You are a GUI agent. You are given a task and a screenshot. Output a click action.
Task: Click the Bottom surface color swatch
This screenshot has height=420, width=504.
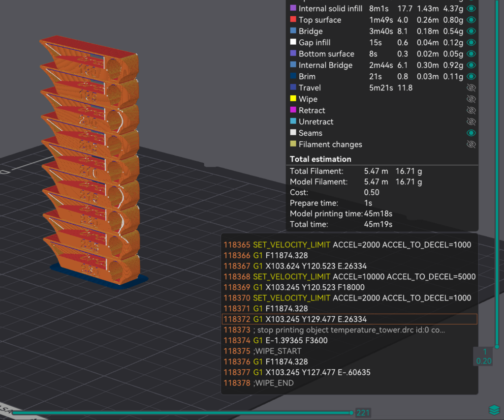point(293,53)
